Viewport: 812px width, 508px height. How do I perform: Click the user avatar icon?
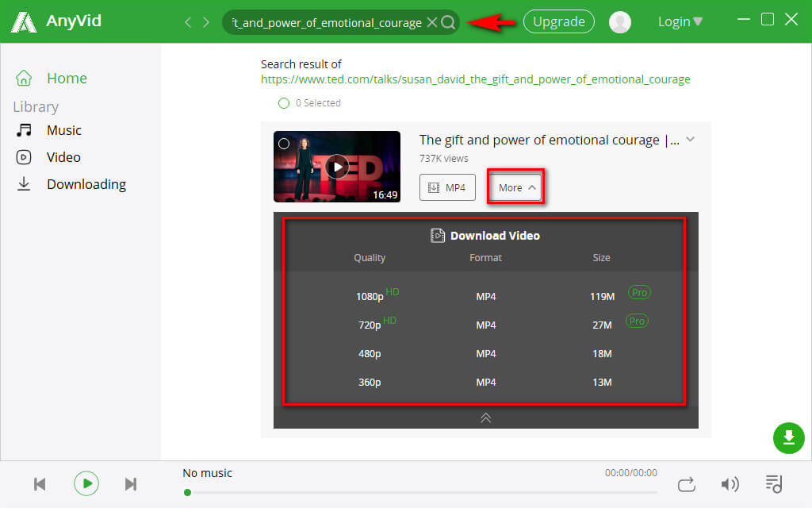[620, 21]
